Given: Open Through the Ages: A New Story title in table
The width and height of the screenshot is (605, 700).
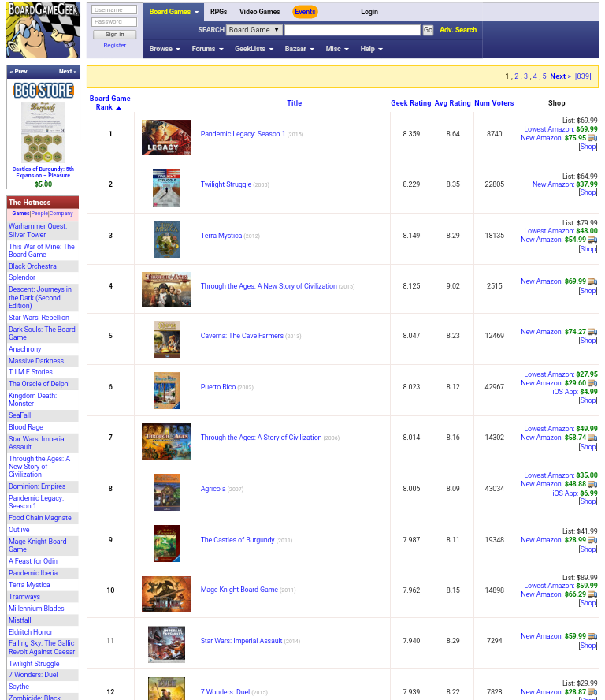Looking at the screenshot, I should 269,286.
